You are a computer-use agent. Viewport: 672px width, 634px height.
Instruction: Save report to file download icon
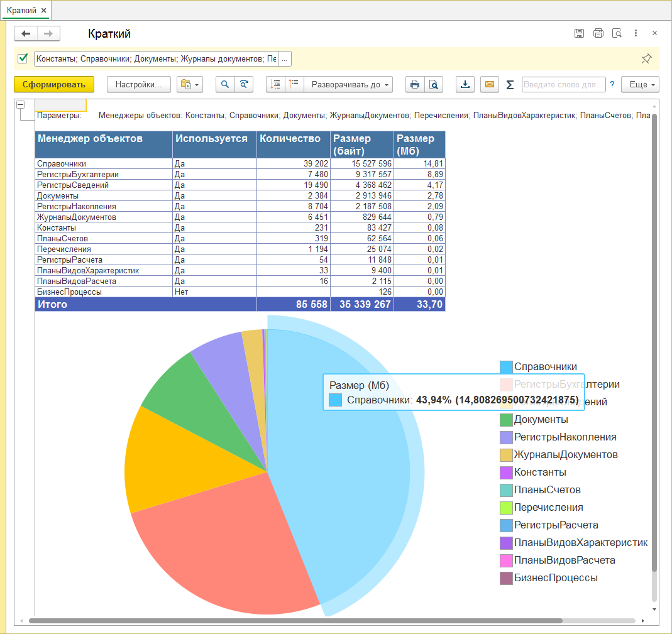coord(465,84)
